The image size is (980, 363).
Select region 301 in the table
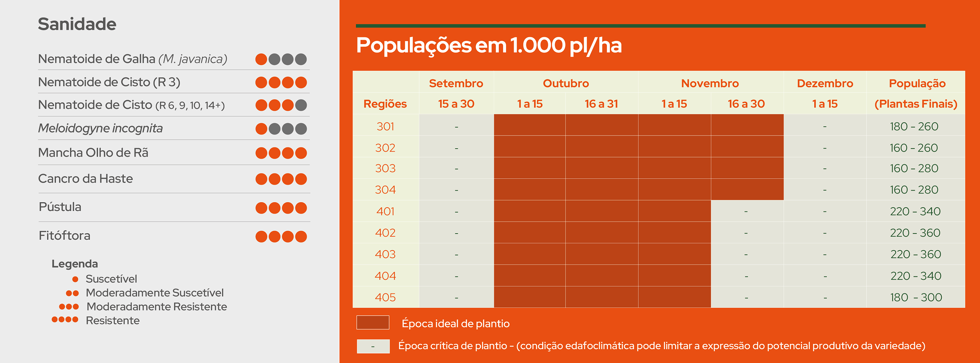coord(385,126)
